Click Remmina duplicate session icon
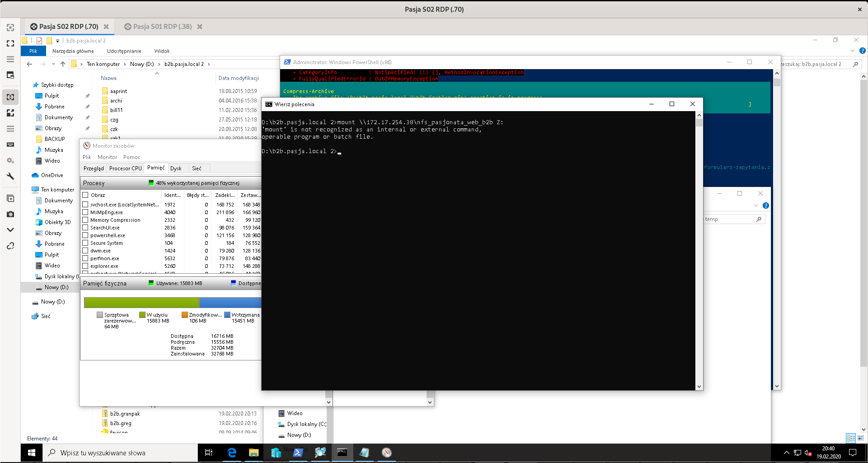Viewport: 868px width, 463px height. [10, 198]
